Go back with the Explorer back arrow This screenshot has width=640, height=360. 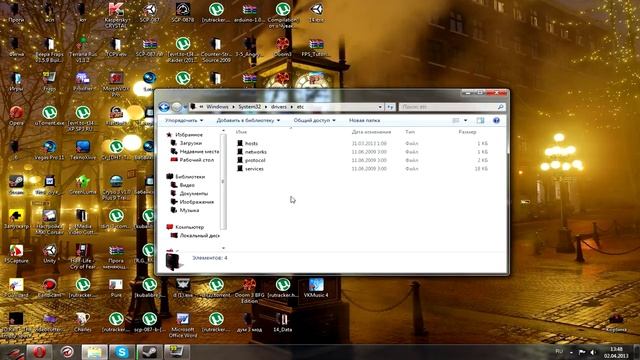point(164,107)
